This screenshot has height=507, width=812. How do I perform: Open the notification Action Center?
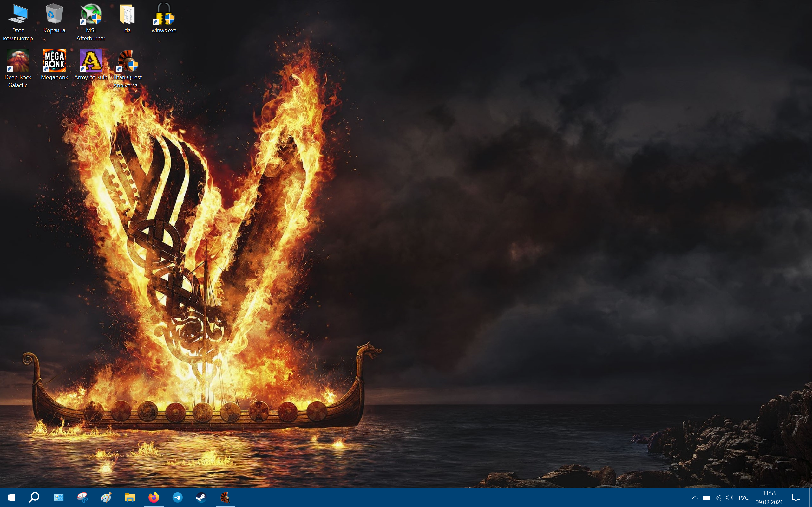click(796, 497)
